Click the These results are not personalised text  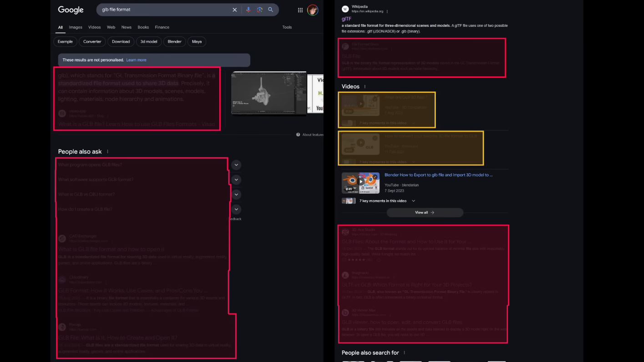93,60
